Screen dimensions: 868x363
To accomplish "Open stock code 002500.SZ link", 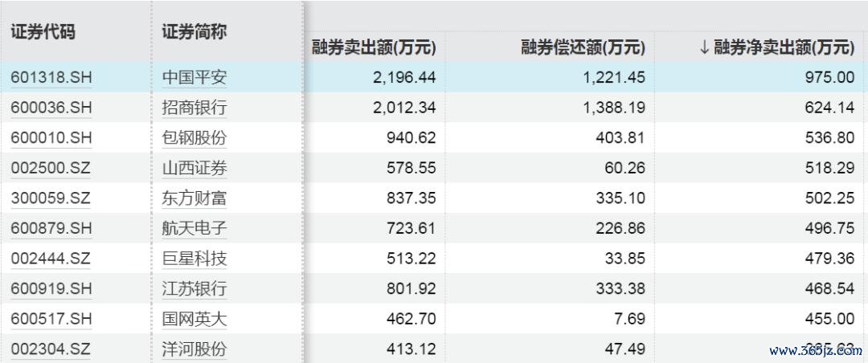I will point(51,168).
